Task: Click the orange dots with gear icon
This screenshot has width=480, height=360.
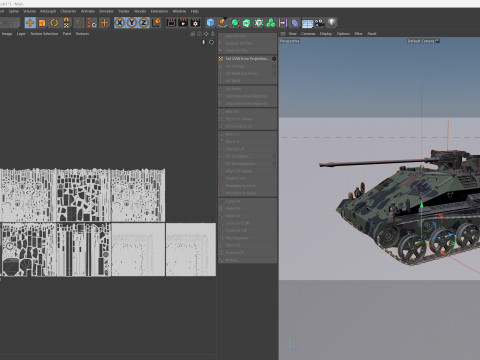Action: pyautogui.click(x=92, y=23)
